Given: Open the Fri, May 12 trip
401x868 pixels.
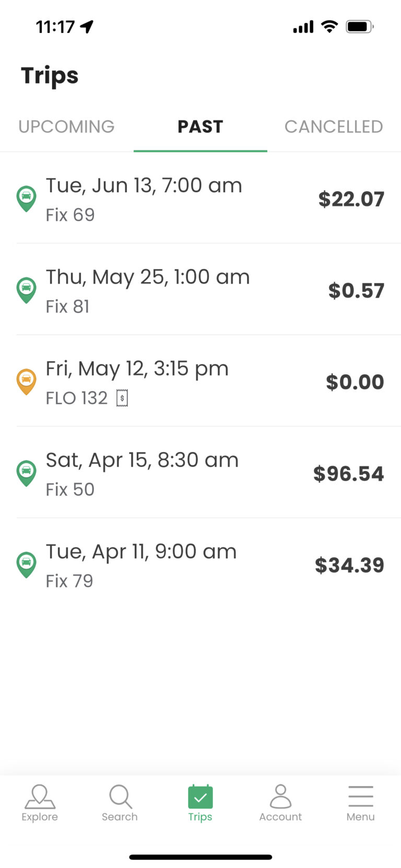Looking at the screenshot, I should click(x=137, y=369).
